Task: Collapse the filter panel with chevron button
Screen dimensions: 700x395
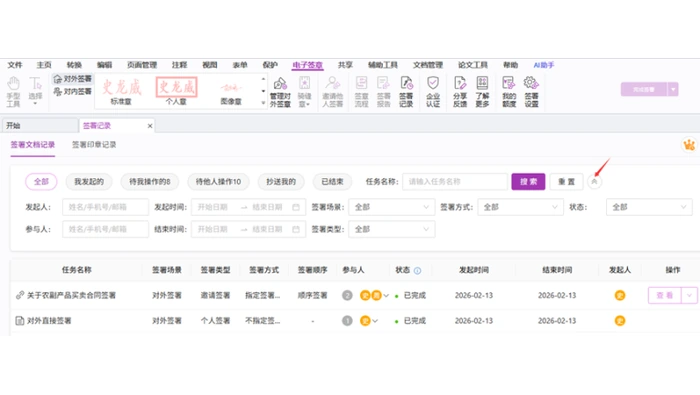Action: [x=594, y=182]
